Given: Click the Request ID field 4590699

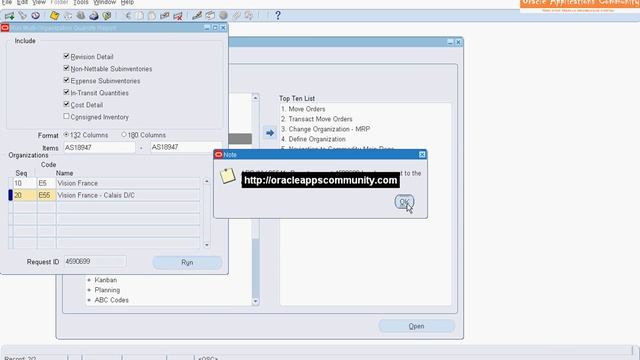Looking at the screenshot, I should [x=95, y=261].
